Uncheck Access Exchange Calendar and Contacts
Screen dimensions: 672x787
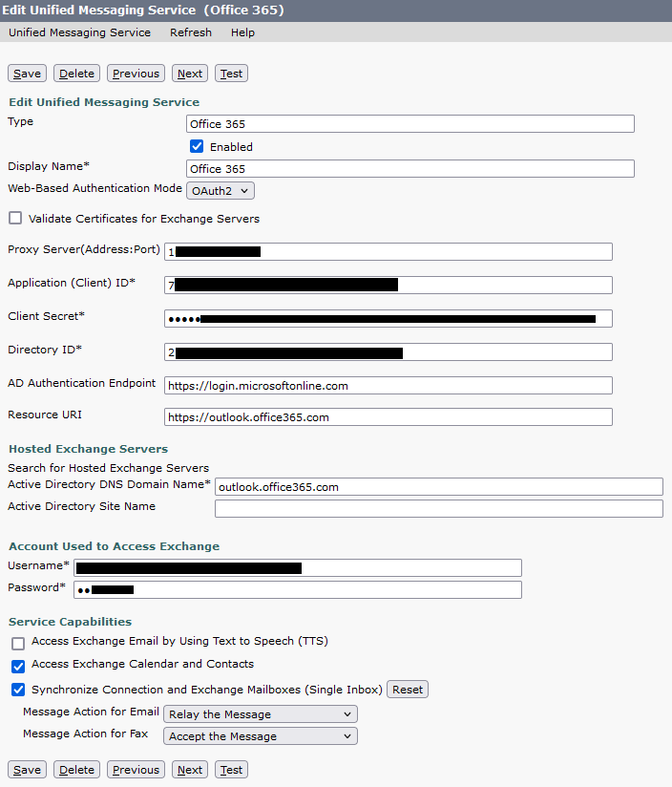[x=18, y=667]
